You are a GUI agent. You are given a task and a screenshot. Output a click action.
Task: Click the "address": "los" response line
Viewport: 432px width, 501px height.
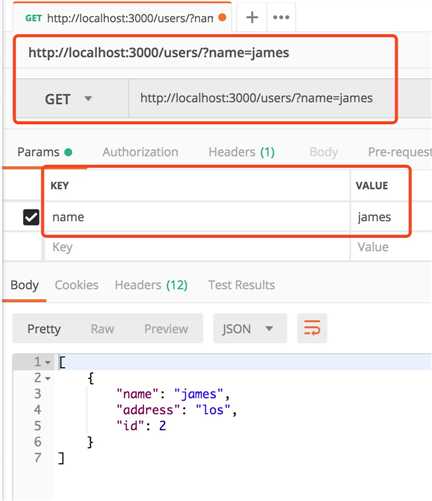tap(176, 410)
